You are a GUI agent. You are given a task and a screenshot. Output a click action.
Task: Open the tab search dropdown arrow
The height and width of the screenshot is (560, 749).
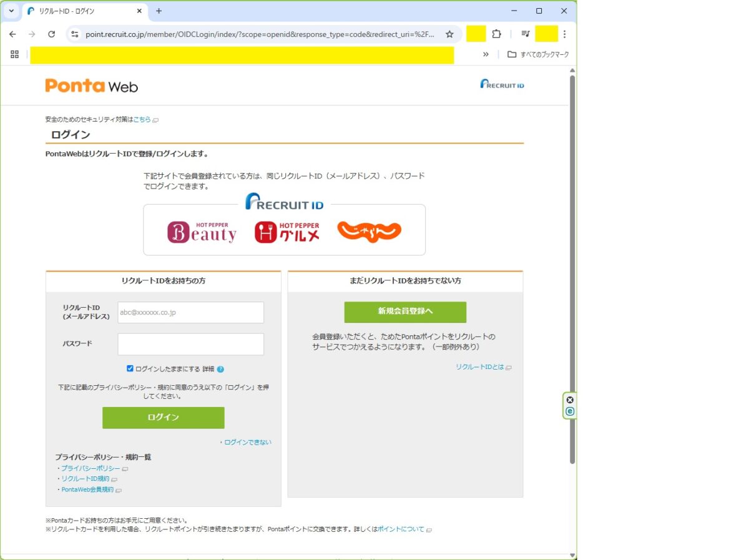point(11,11)
